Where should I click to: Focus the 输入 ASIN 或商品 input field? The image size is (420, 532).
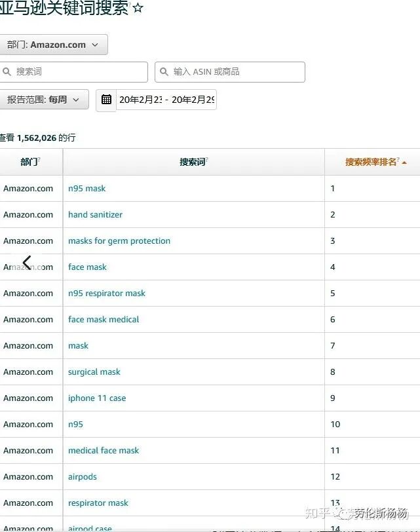pyautogui.click(x=230, y=72)
